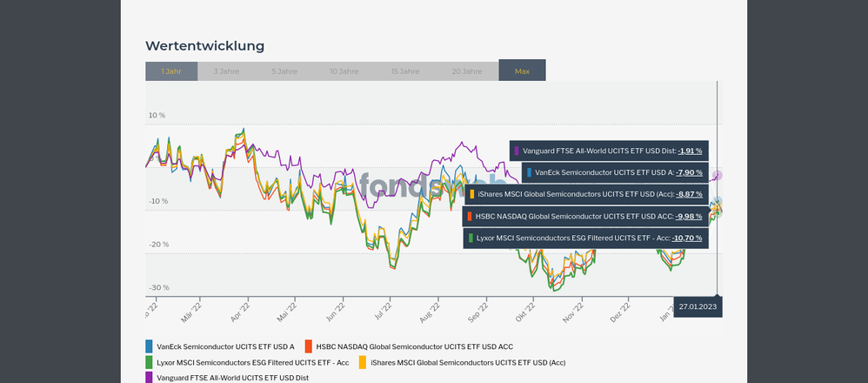Select the 15 Jahre tab
This screenshot has width=868, height=383.
click(x=405, y=71)
